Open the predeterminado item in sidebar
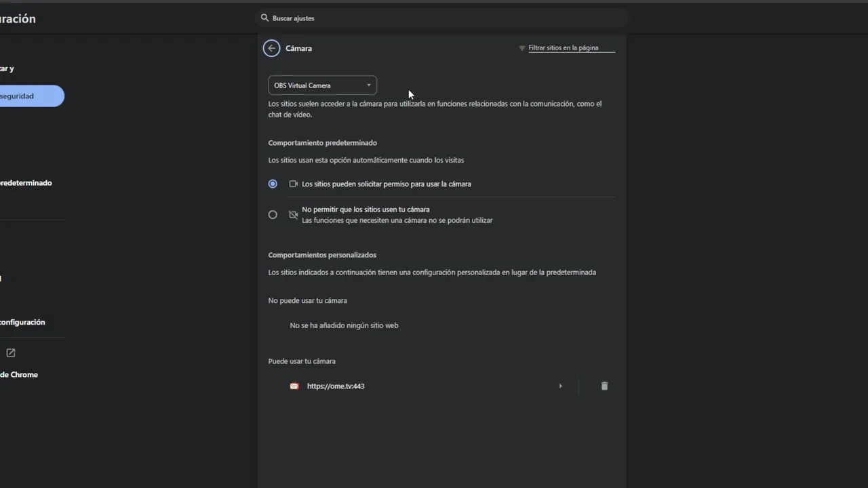Viewport: 868px width, 488px height. pos(26,183)
